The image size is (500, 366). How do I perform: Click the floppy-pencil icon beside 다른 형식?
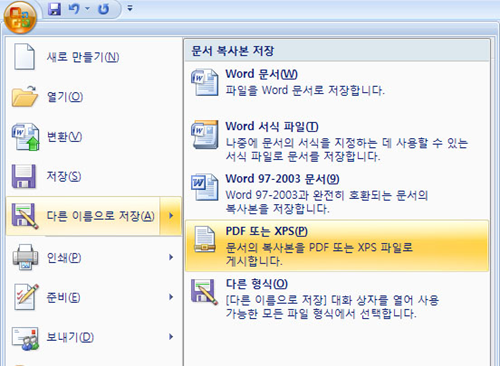coord(204,292)
